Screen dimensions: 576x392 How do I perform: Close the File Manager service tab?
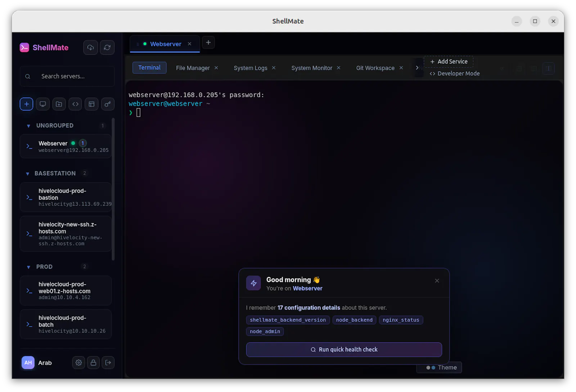(216, 68)
